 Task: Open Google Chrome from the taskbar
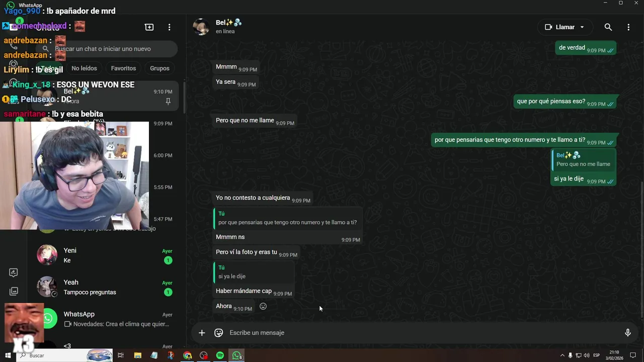click(187, 355)
